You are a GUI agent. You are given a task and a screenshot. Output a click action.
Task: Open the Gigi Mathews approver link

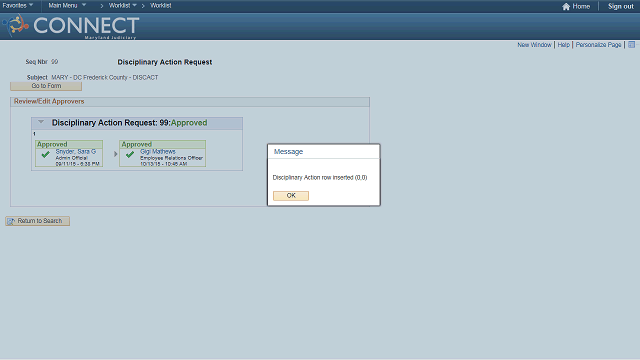pos(158,151)
